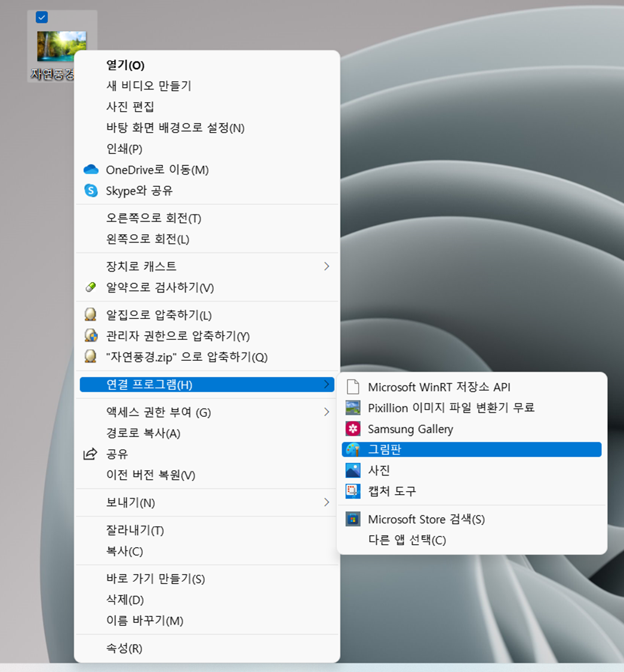Select 이름 바꾸기(M)

[207, 620]
